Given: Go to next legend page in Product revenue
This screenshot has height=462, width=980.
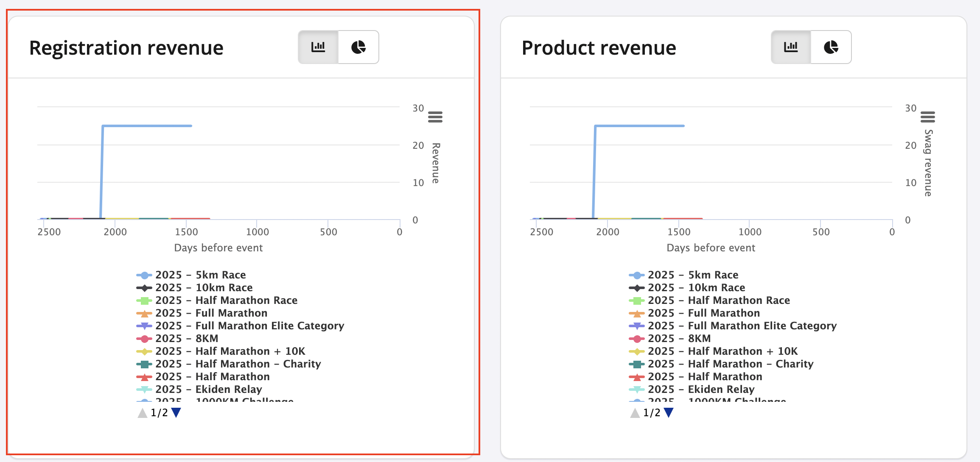Looking at the screenshot, I should pos(669,412).
